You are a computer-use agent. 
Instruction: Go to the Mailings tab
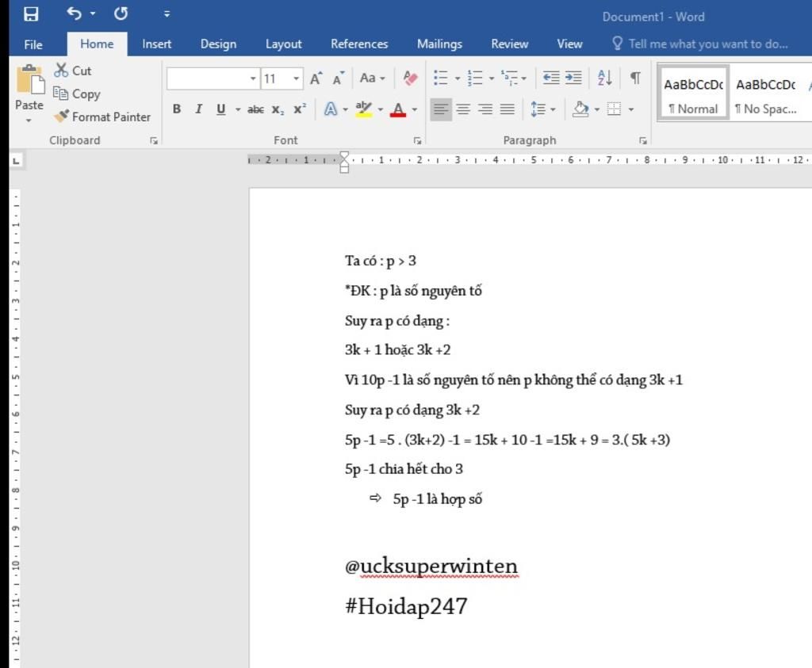point(439,44)
